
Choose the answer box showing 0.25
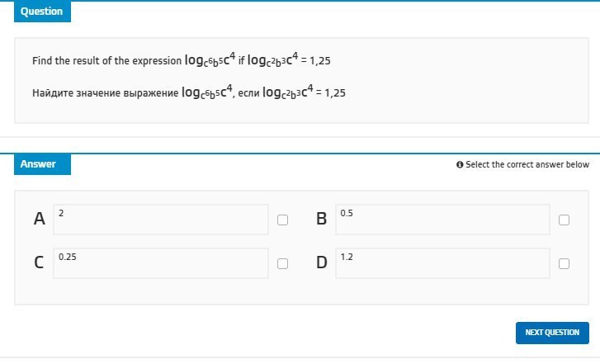(161, 263)
